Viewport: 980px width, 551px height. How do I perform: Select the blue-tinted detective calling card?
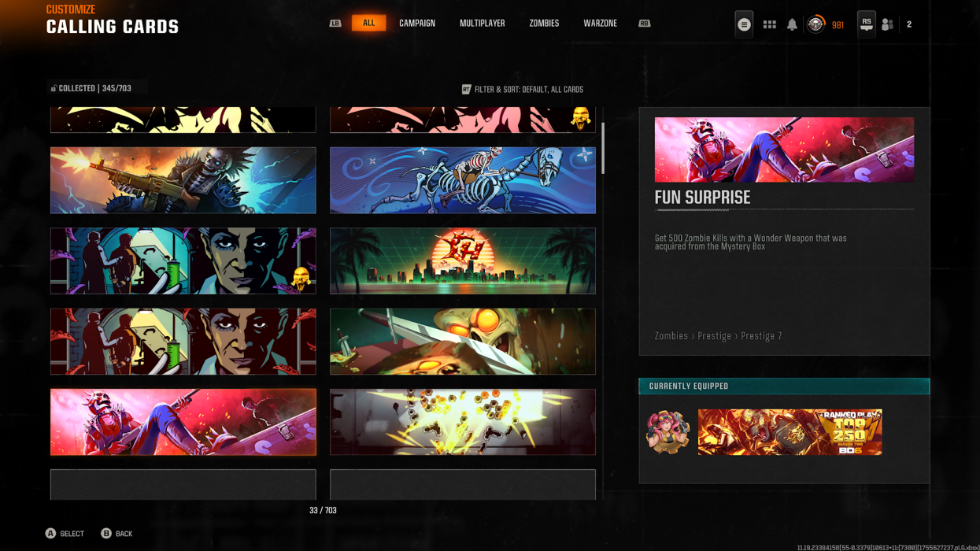point(183,261)
